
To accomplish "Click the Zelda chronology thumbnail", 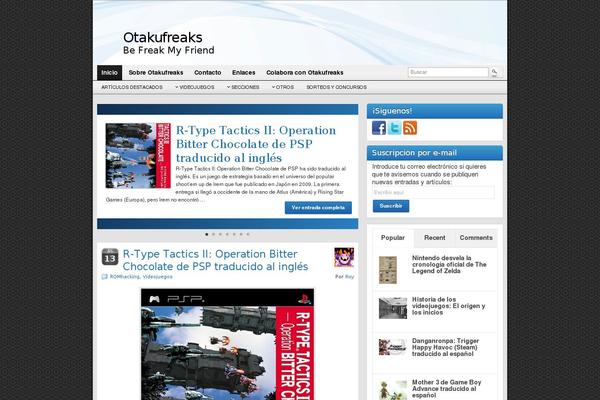I will coord(388,270).
